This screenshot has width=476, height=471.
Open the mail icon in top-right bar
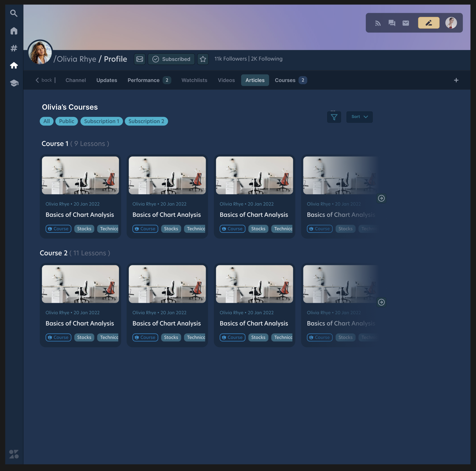(406, 23)
